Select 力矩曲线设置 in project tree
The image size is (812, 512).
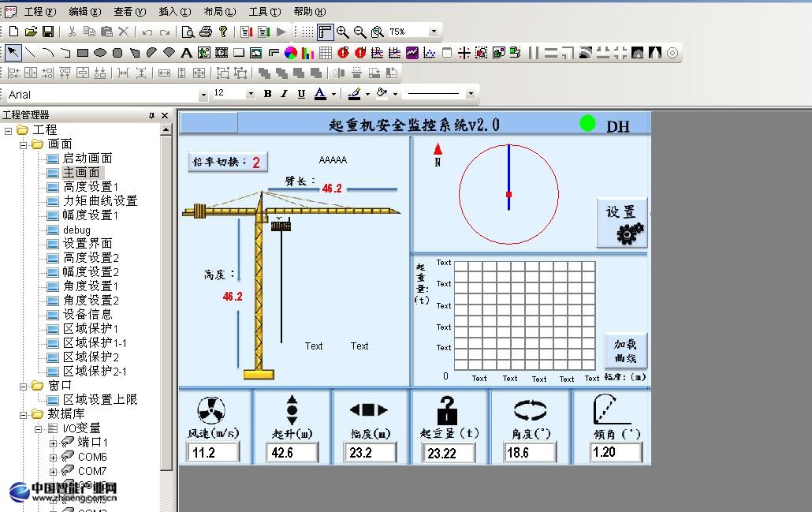click(x=100, y=200)
